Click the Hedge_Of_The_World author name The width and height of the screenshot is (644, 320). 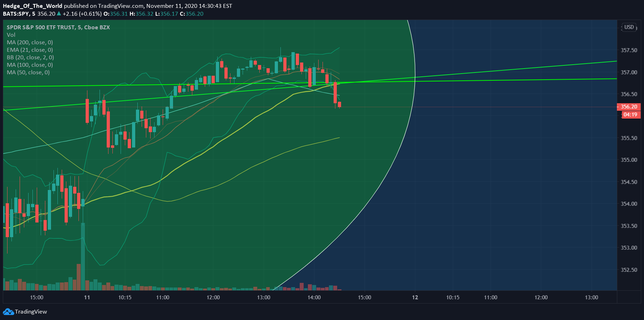coord(32,6)
